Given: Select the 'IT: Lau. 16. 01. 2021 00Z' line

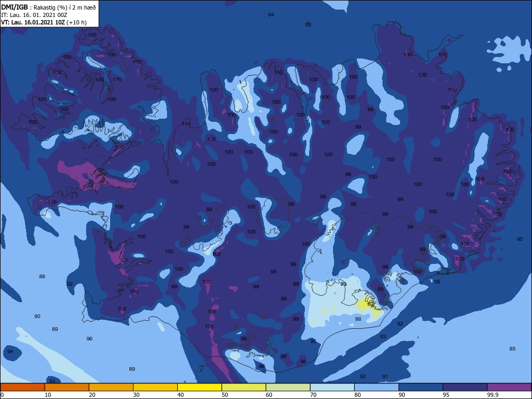Looking at the screenshot, I should pyautogui.click(x=34, y=15).
